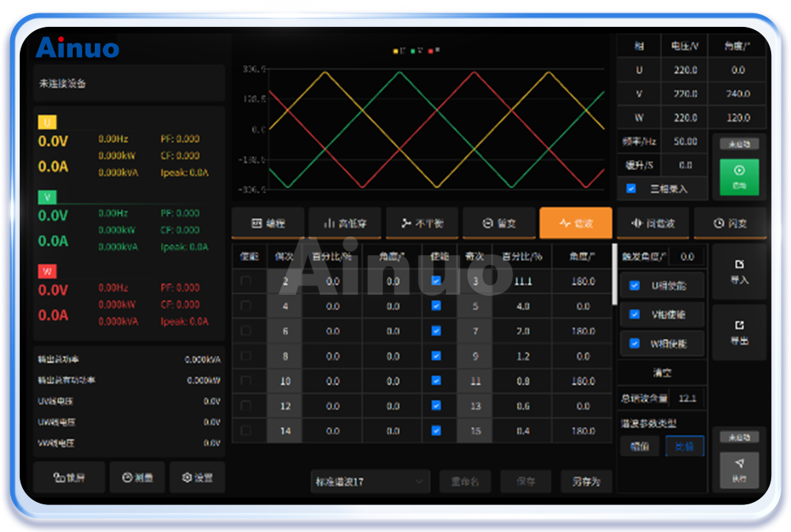The height and width of the screenshot is (532, 791).
Task: Disable the 3rd odd harmonic checkbox
Action: pos(436,281)
